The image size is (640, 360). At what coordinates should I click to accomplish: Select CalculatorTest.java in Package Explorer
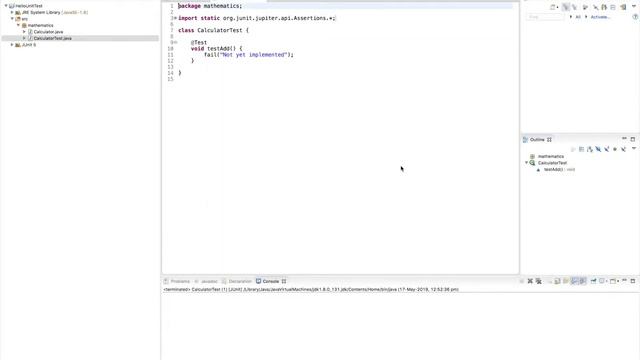pyautogui.click(x=53, y=38)
